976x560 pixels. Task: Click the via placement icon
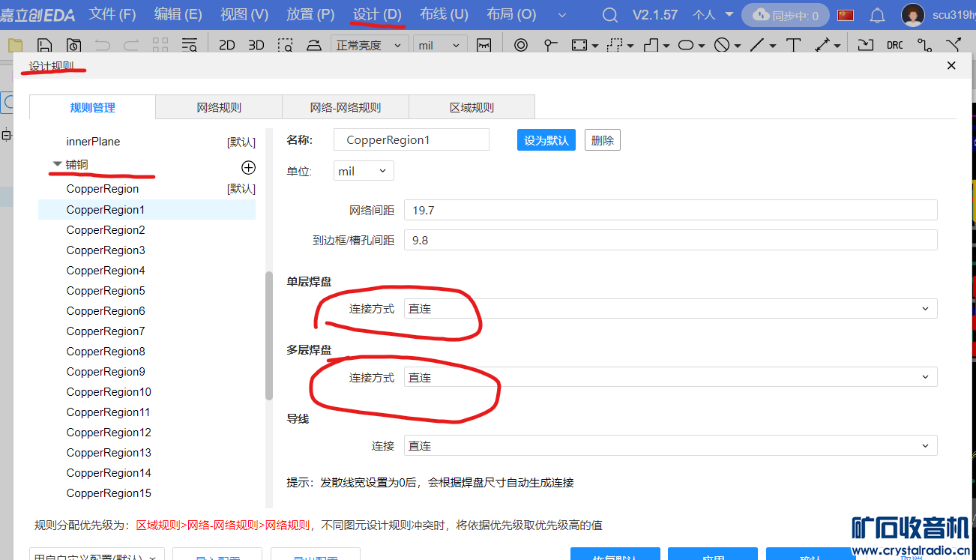(x=521, y=45)
